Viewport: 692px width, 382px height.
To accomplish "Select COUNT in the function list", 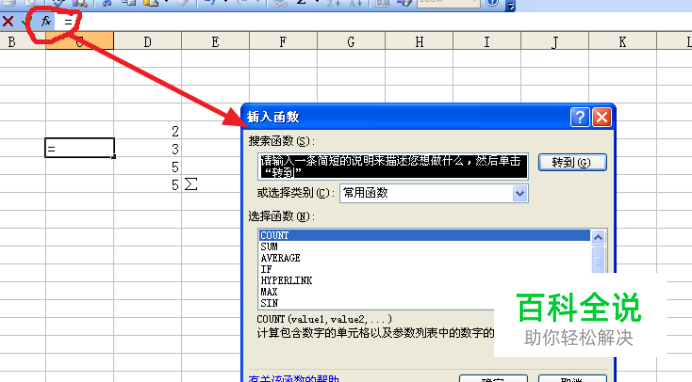I will point(425,236).
